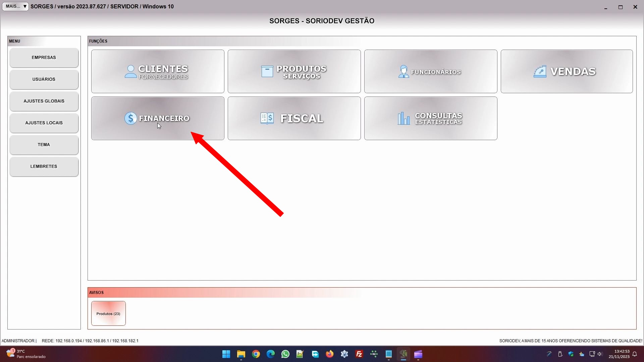This screenshot has width=644, height=362.
Task: Open WhatsApp from the taskbar
Action: (285, 354)
